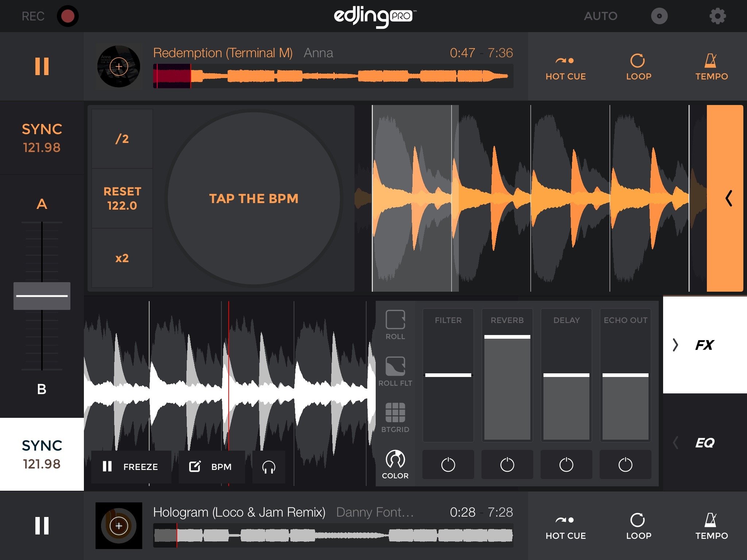
Task: Open deck A Loop controls
Action: pyautogui.click(x=638, y=67)
